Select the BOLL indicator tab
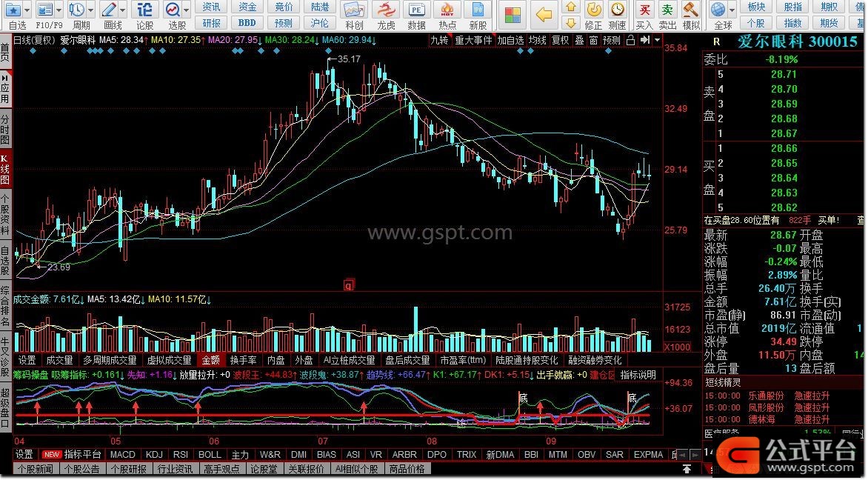868x480 pixels. click(x=210, y=455)
